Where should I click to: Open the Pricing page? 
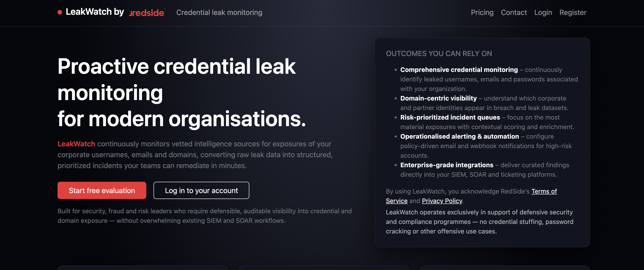(482, 12)
